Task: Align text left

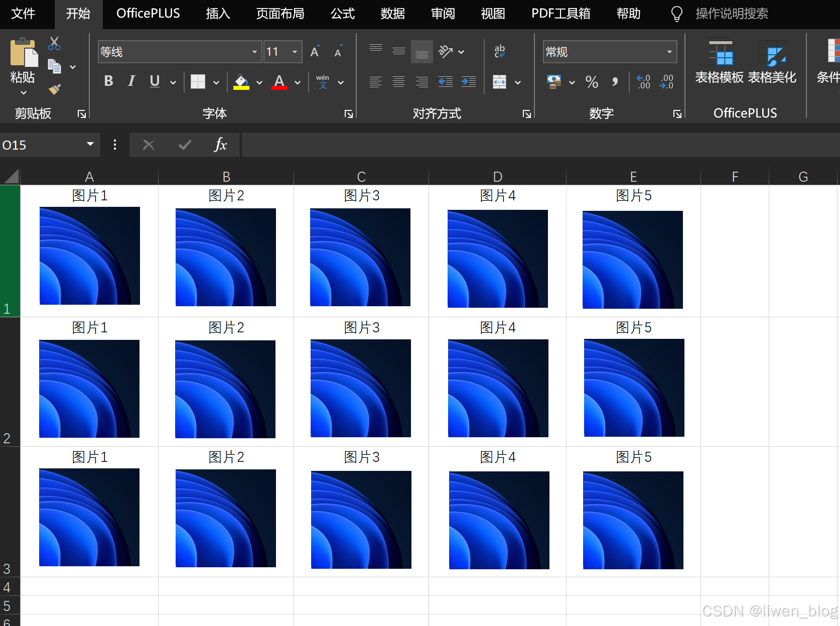Action: (x=376, y=81)
